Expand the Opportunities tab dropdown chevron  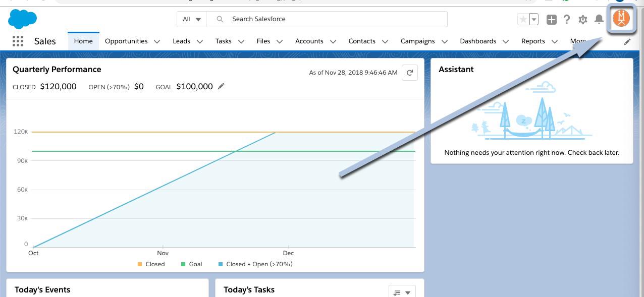[157, 42]
